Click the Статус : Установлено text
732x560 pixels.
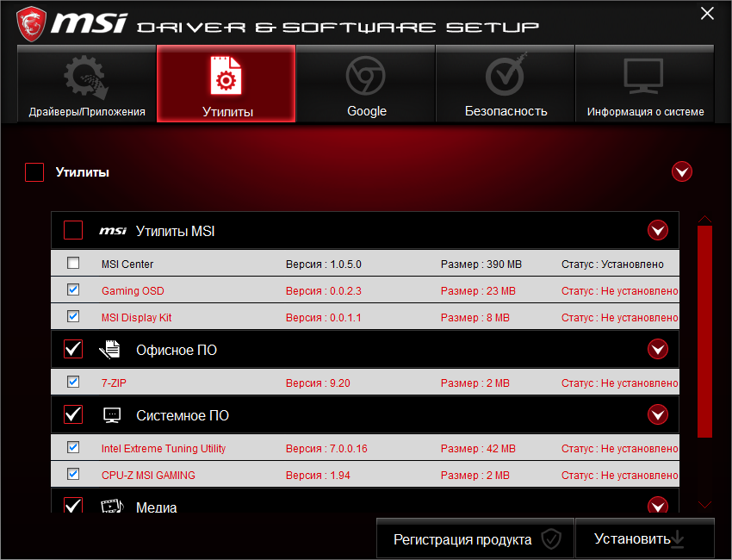[612, 264]
